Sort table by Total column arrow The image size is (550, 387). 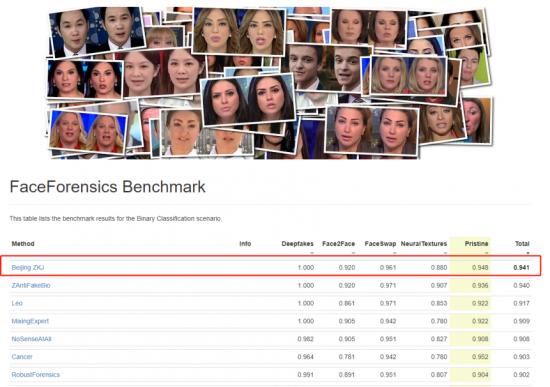tap(527, 253)
